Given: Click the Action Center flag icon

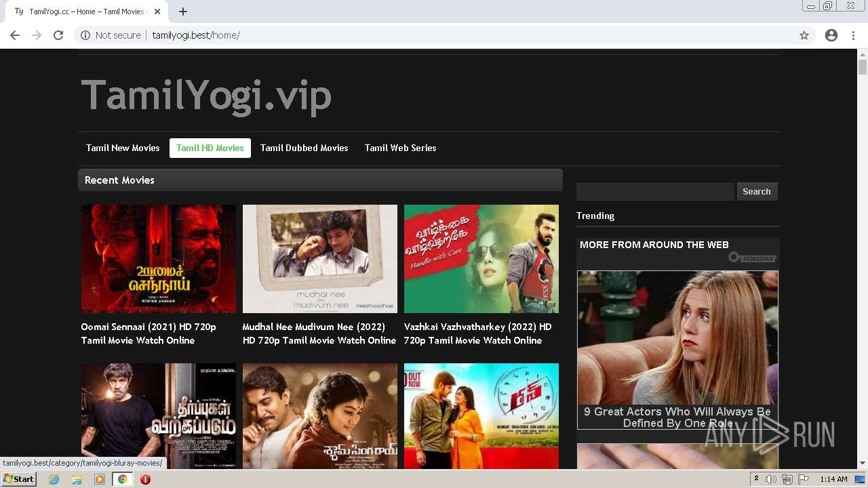Looking at the screenshot, I should coord(804,479).
